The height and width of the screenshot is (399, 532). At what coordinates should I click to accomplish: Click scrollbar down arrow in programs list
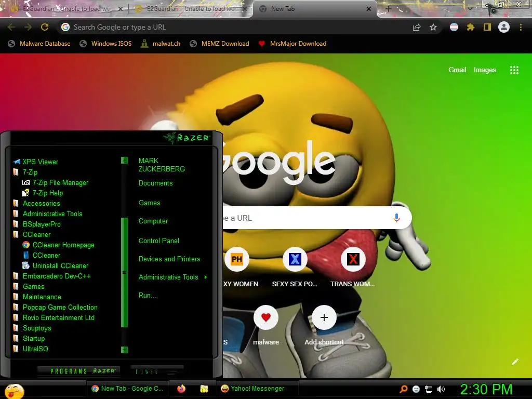click(x=125, y=350)
